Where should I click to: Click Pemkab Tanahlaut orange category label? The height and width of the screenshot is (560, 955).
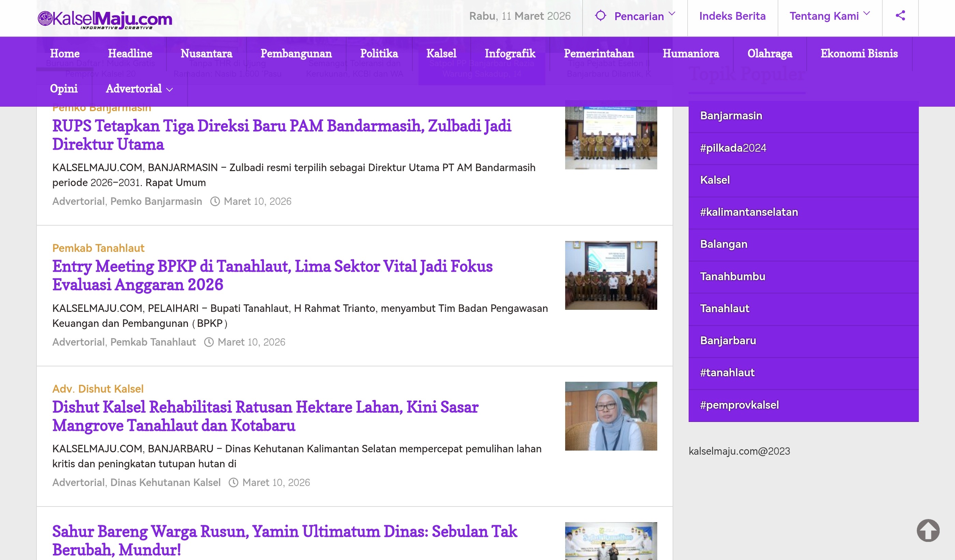tap(98, 248)
